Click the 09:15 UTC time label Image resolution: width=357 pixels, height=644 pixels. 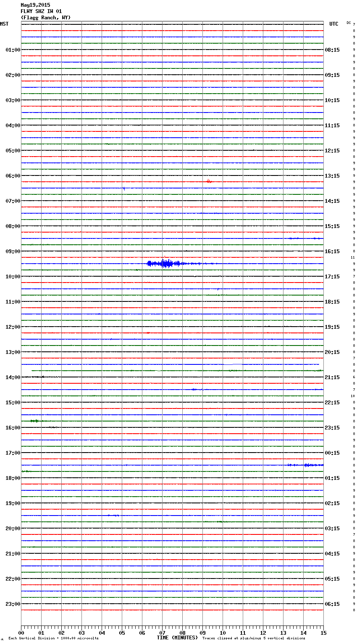pyautogui.click(x=332, y=75)
